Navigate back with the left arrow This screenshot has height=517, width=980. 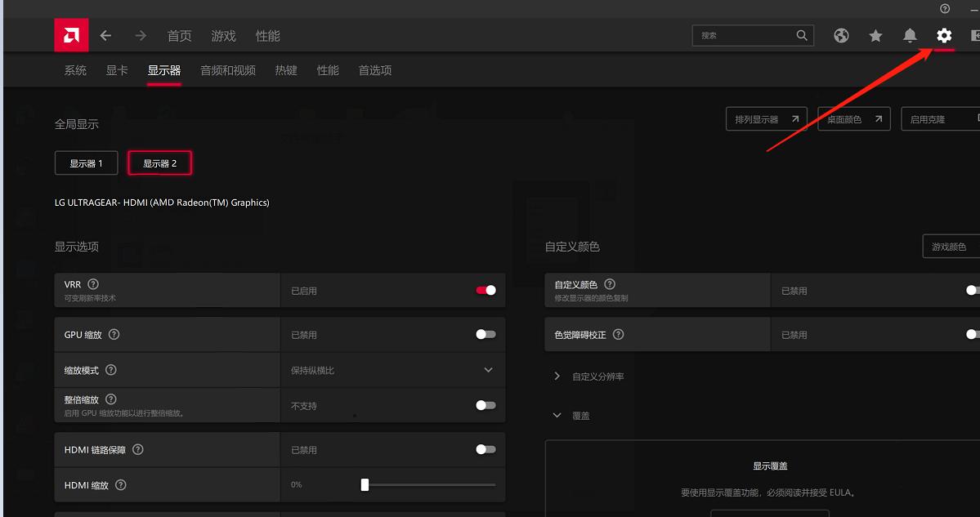coord(105,35)
